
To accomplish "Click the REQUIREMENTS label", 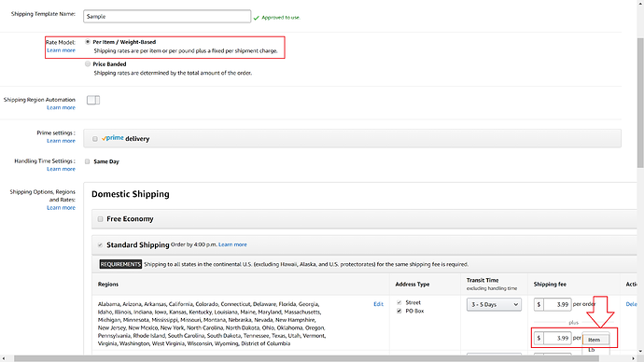I will [120, 264].
